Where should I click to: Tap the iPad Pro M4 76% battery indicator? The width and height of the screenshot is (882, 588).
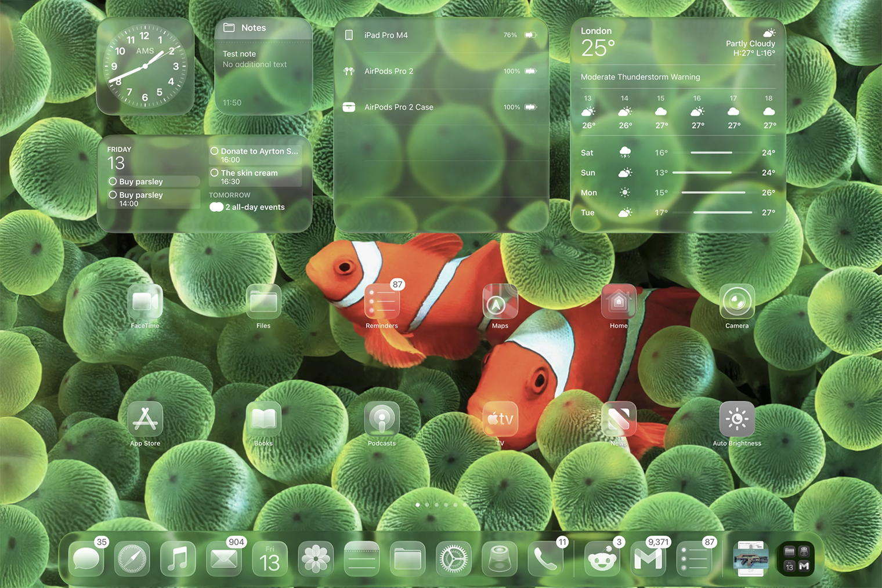(x=520, y=35)
